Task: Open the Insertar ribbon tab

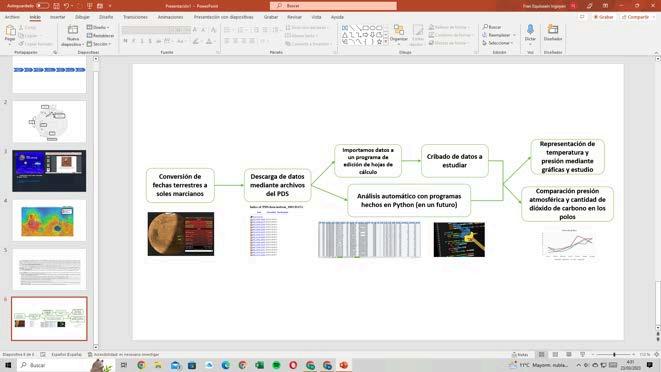Action: 58,17
